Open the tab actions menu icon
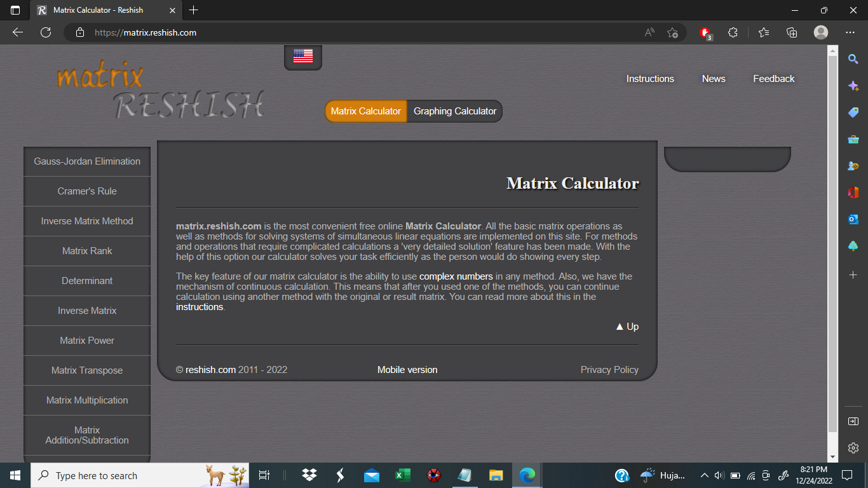 pyautogui.click(x=15, y=10)
